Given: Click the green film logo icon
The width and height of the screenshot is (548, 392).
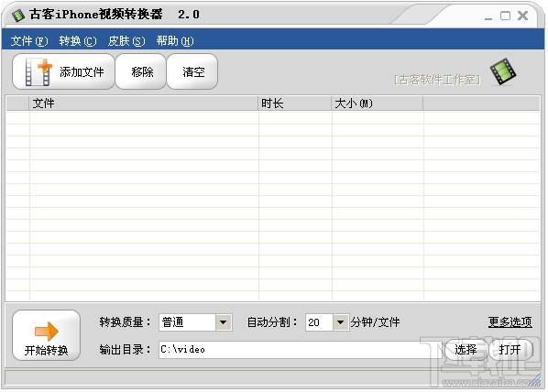Looking at the screenshot, I should tap(503, 71).
